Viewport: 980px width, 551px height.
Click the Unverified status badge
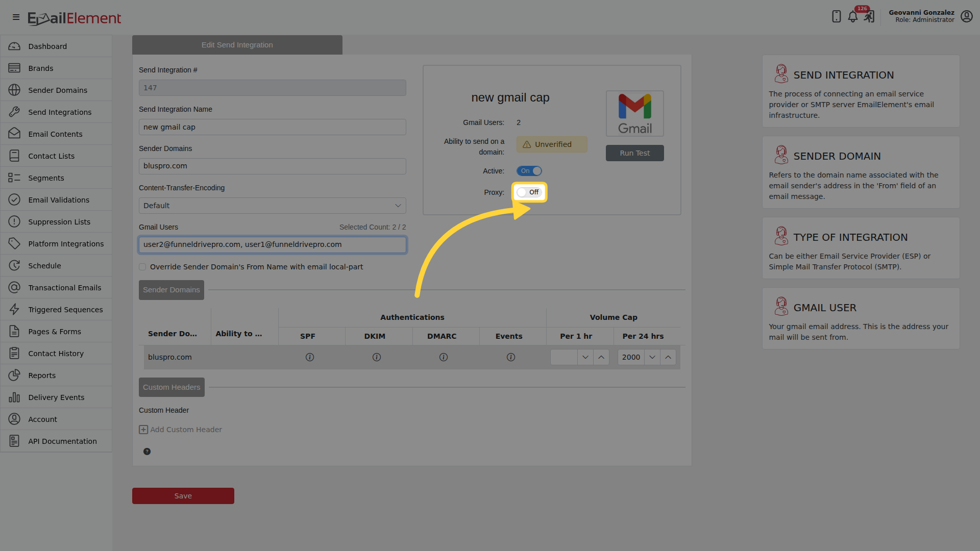tap(552, 144)
